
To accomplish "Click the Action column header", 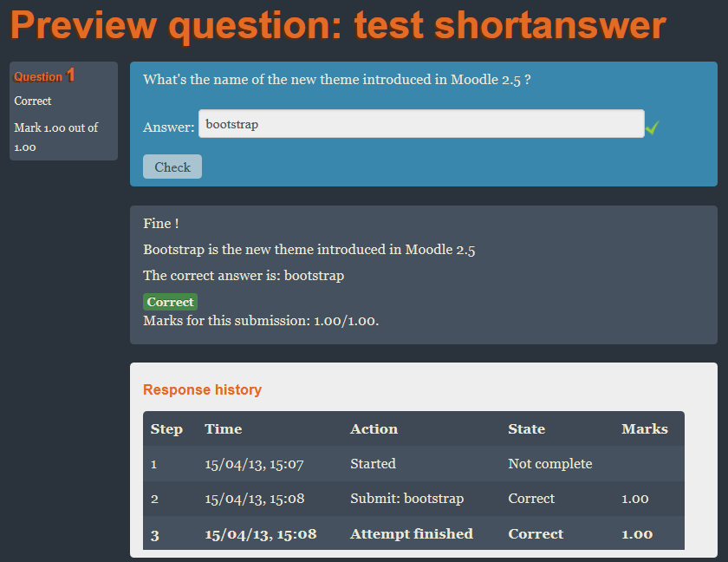I will (374, 428).
